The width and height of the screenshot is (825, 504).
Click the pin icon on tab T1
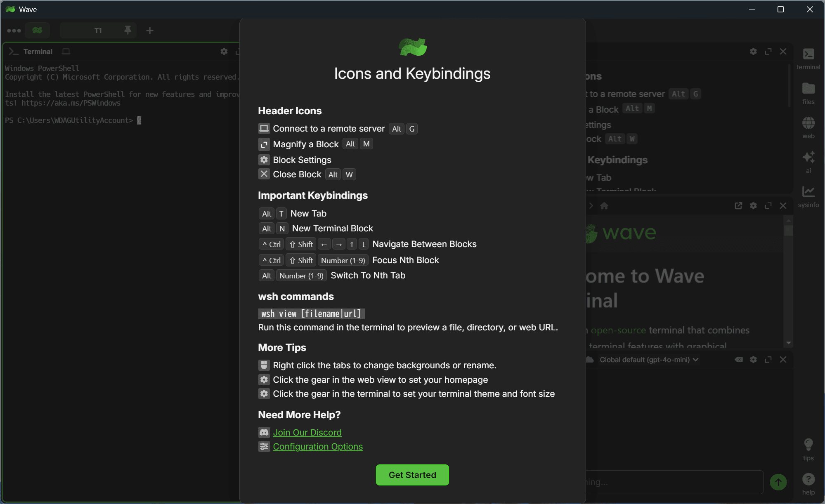point(128,30)
